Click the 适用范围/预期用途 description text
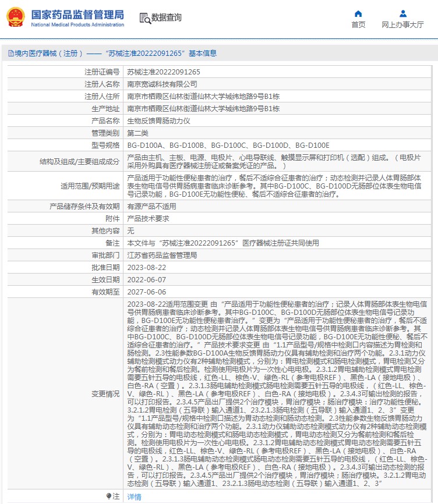Screen dimensions: 438x504 pyautogui.click(x=274, y=186)
